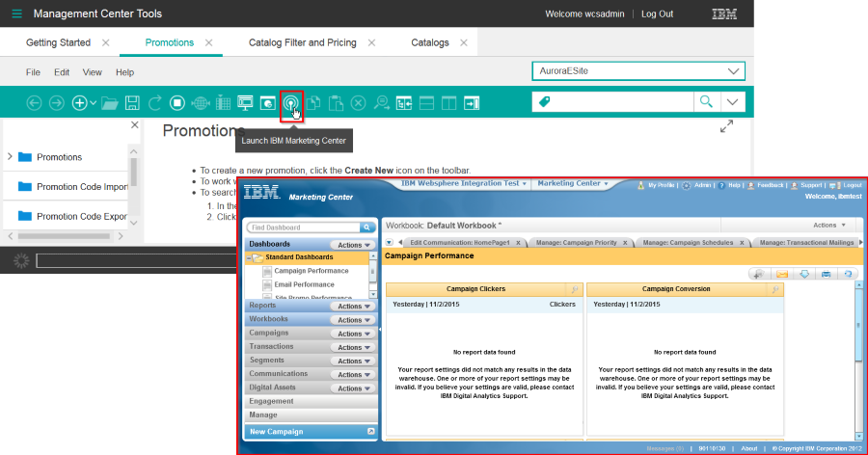
Task: Select the vertical split pane icon
Action: 448,103
